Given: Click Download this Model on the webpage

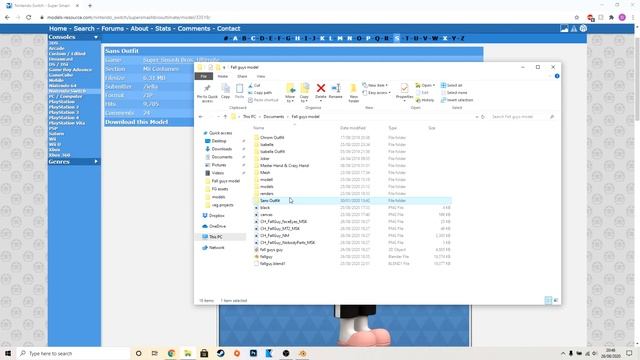Looking at the screenshot, I should tap(136, 122).
